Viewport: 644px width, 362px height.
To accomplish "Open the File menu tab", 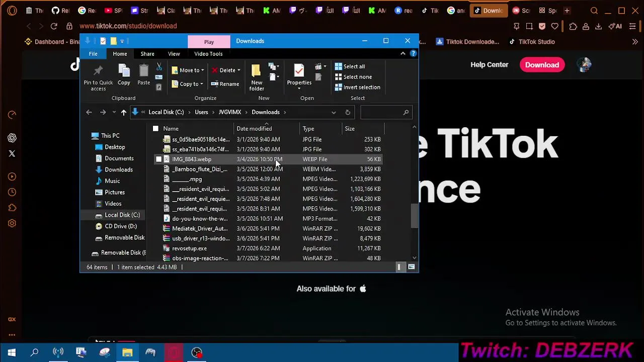I will tap(93, 54).
